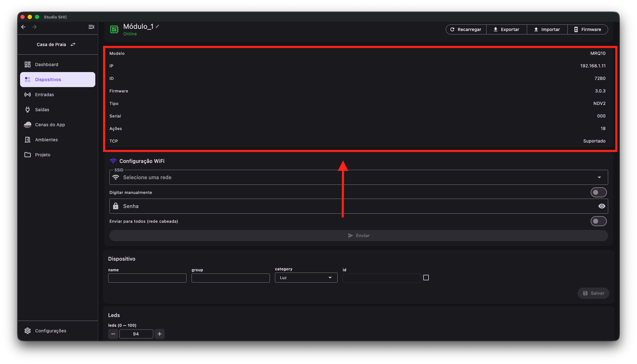Screen dimensions: 637x364
Task: Collapse the sidebar menu icon
Action: coord(91,27)
